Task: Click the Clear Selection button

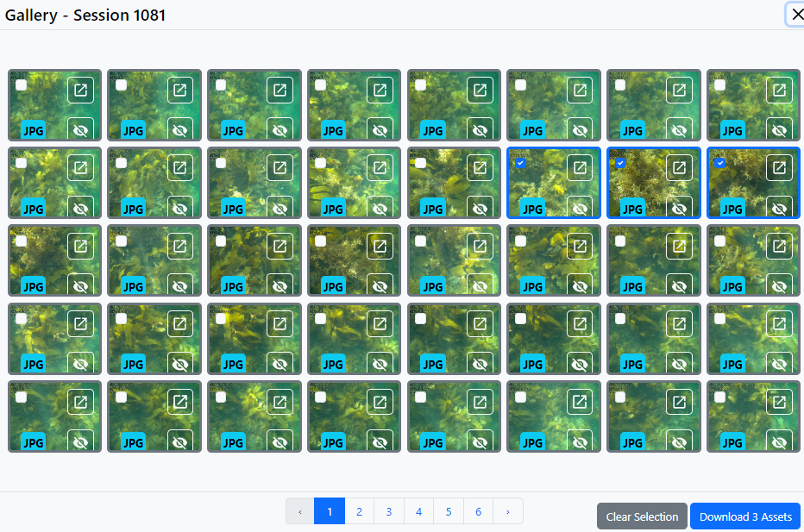Action: 642,516
